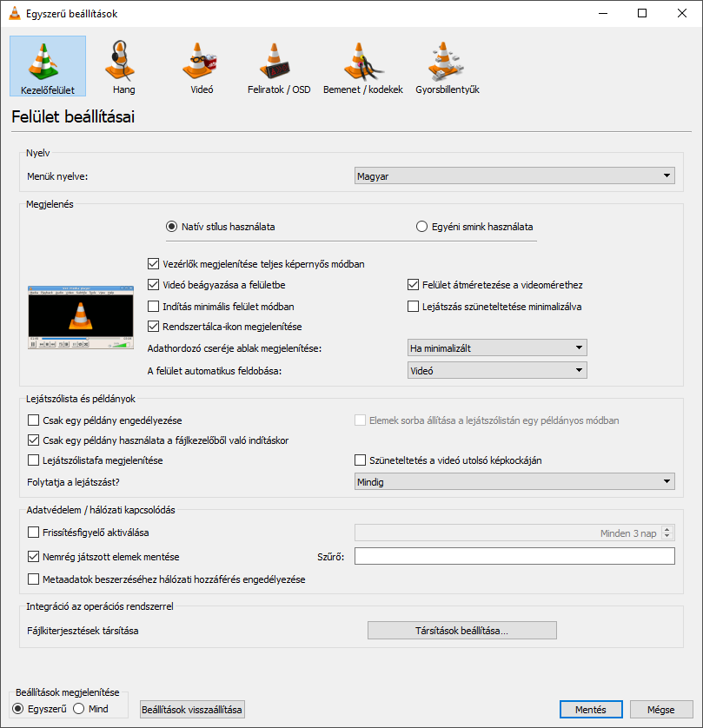Uncheck Videó beágyazása a felületbe
Viewport: 703px width, 728px height.
pos(153,285)
